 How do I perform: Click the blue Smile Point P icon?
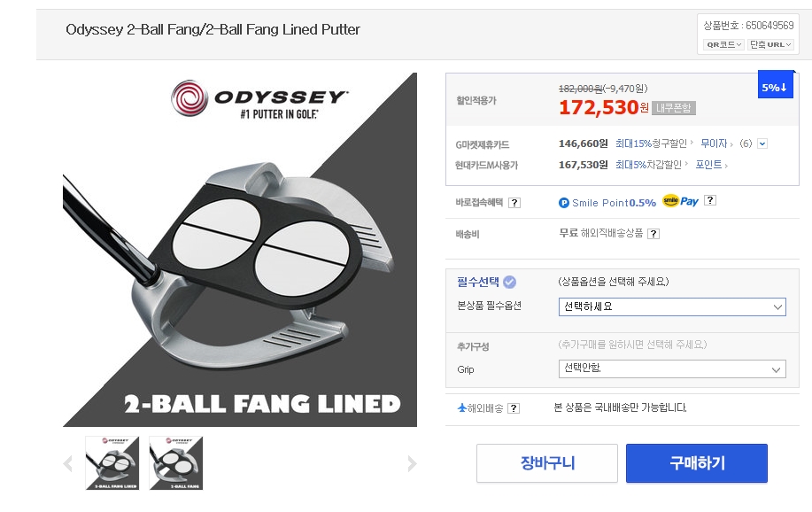coord(564,203)
